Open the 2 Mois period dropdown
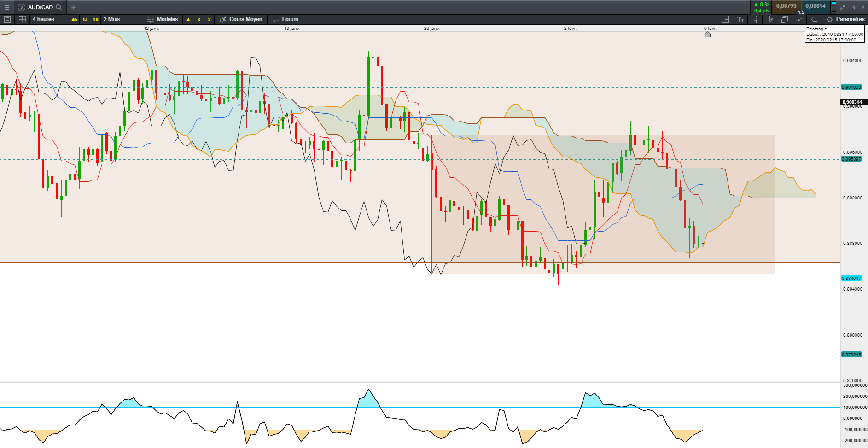The width and height of the screenshot is (868, 448). click(x=122, y=19)
